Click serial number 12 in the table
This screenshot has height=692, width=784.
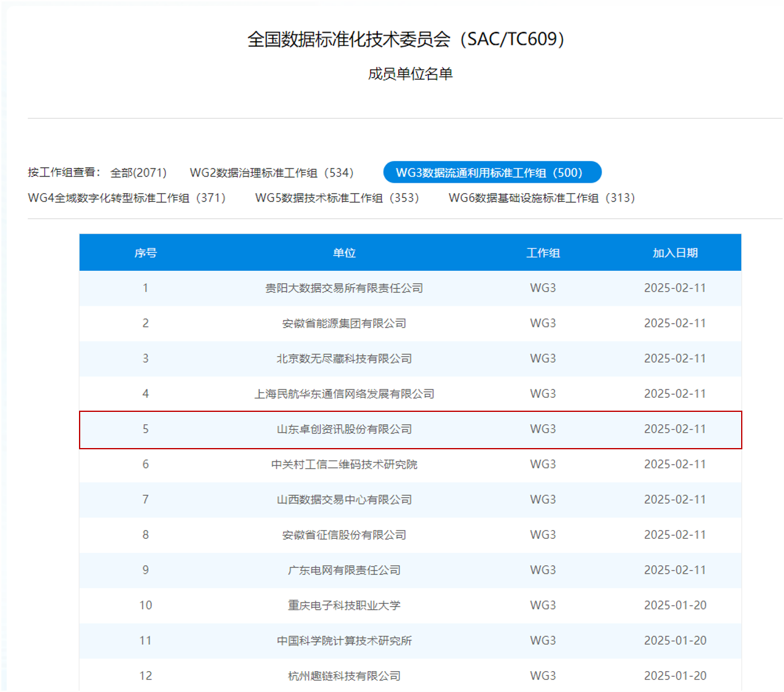(146, 675)
